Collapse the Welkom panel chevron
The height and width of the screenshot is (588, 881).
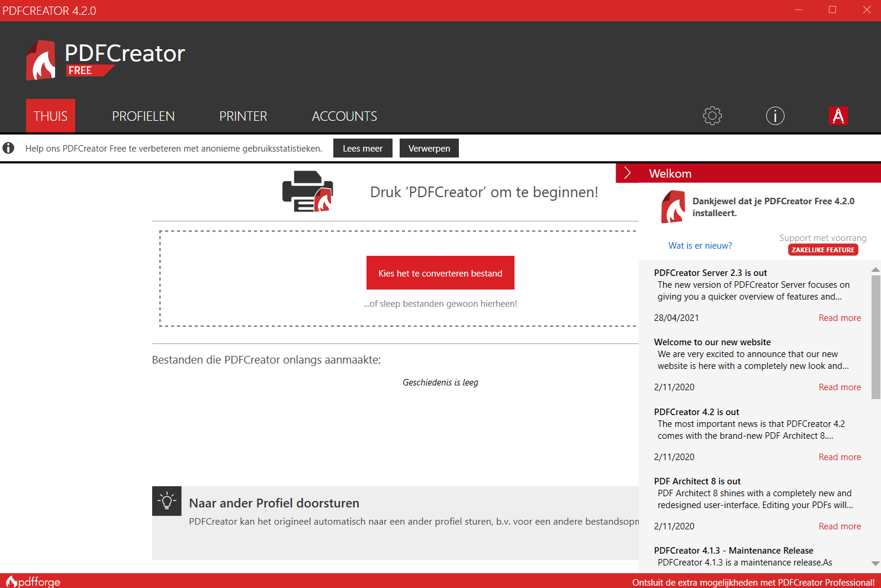[628, 173]
